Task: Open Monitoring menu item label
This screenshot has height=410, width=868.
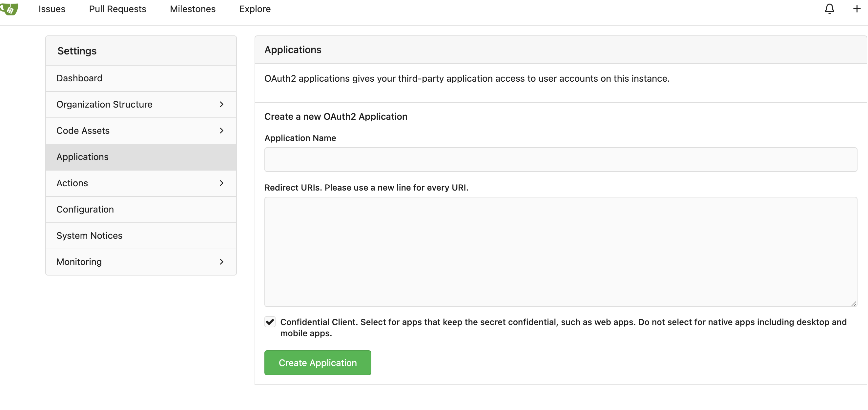Action: [79, 262]
